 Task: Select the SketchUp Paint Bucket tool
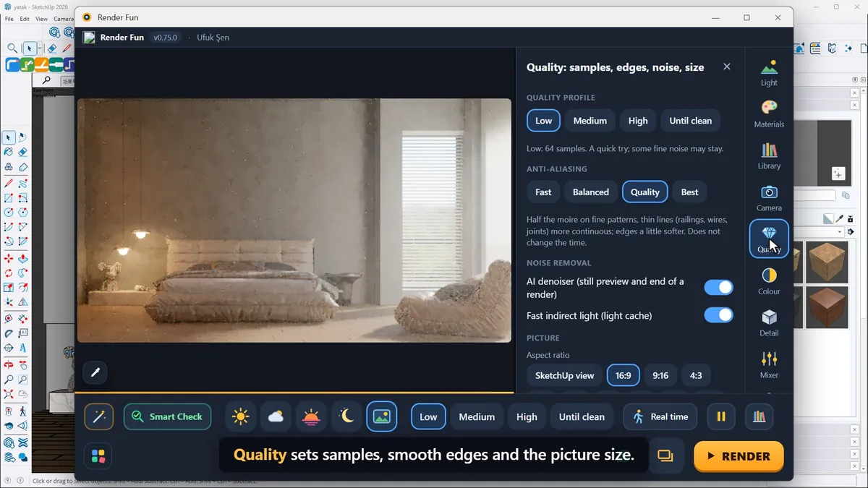[8, 152]
